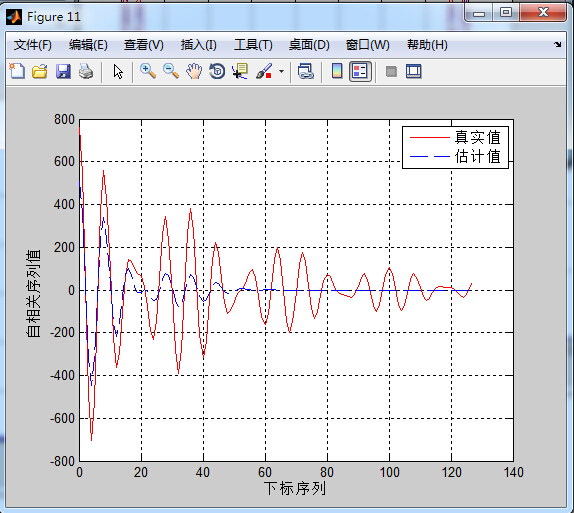Expand the Brush tool color dropdown arrow

pos(281,71)
